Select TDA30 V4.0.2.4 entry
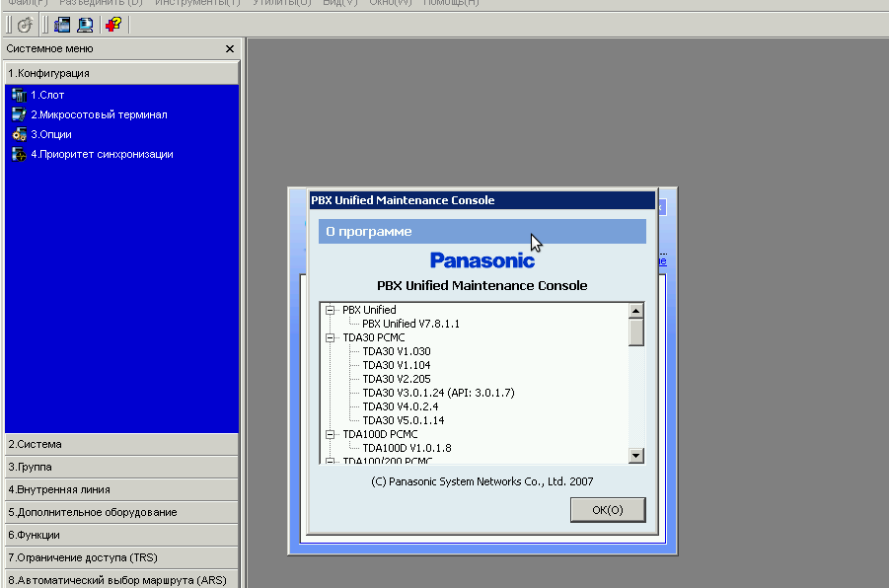Image resolution: width=889 pixels, height=588 pixels. (x=401, y=406)
